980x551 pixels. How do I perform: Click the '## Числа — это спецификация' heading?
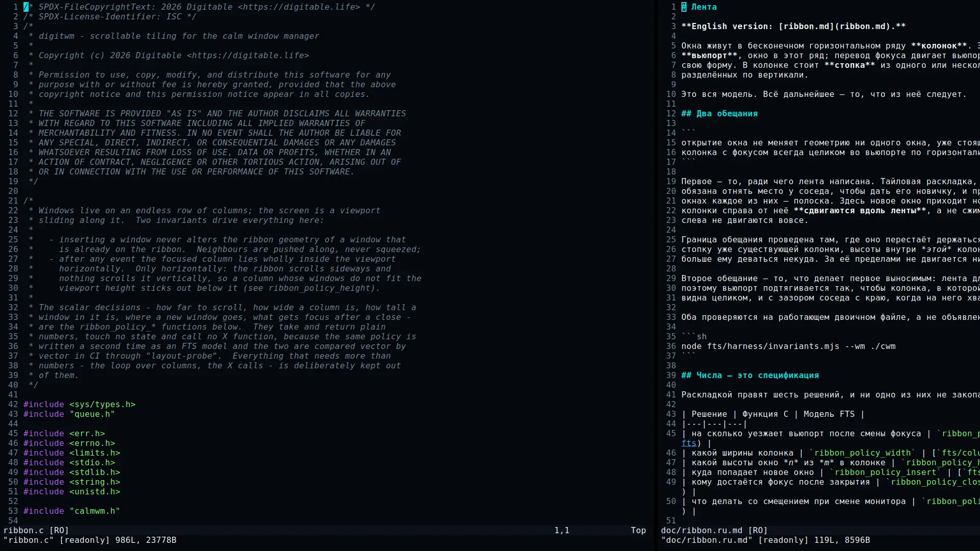click(750, 375)
